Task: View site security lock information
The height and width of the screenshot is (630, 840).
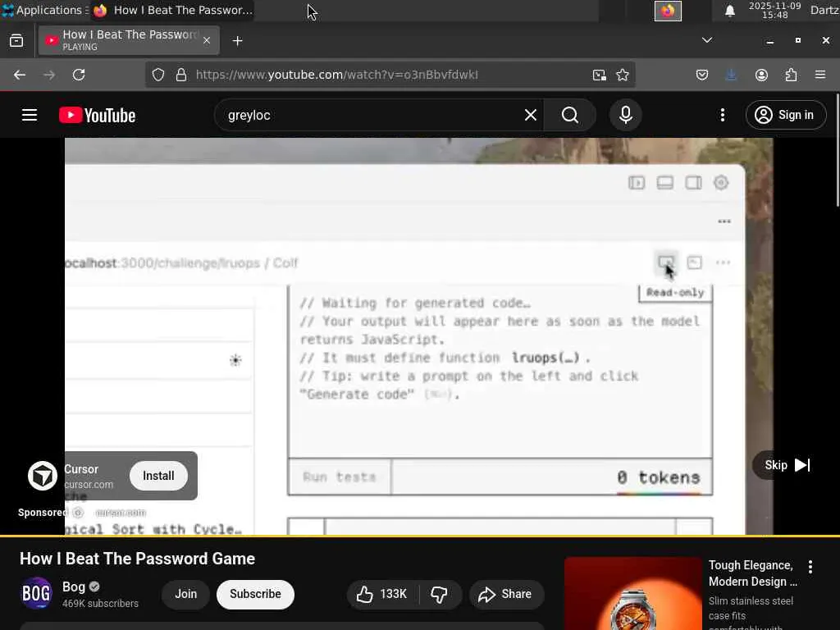Action: [x=181, y=75]
